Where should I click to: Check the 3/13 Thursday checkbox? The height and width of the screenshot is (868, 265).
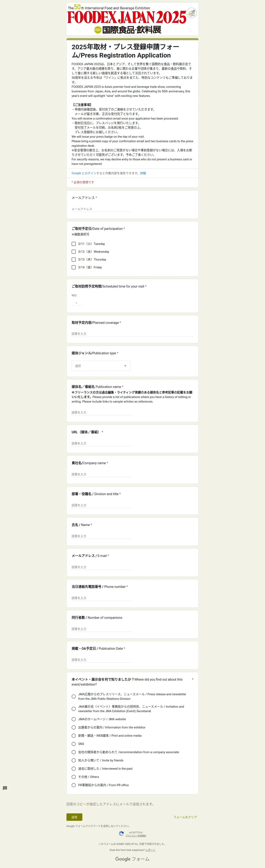(74, 260)
